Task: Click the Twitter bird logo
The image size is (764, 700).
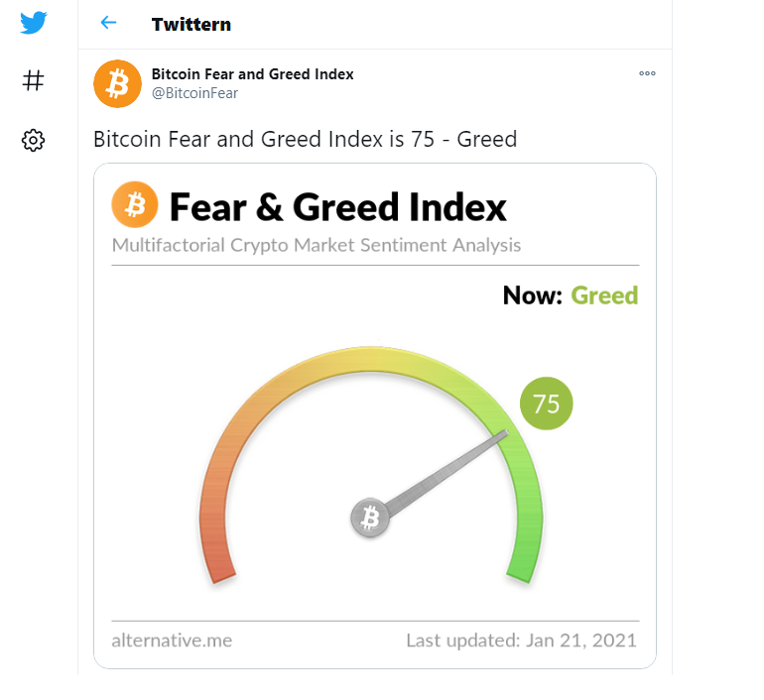Action: tap(34, 23)
